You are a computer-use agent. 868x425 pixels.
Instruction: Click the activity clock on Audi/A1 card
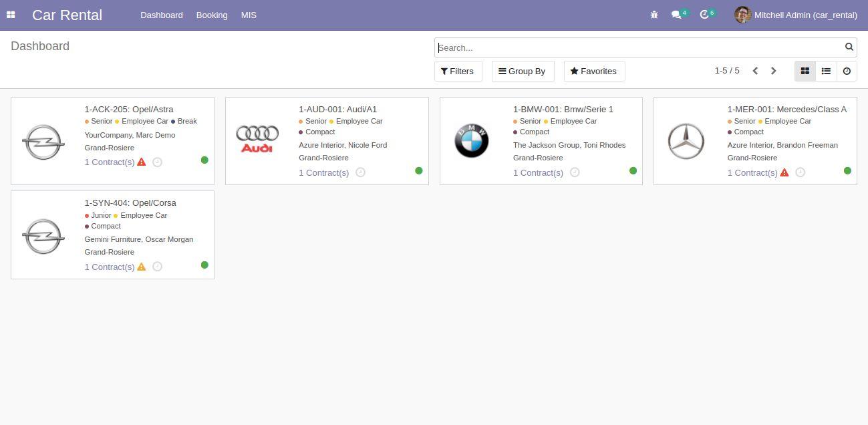coord(360,172)
